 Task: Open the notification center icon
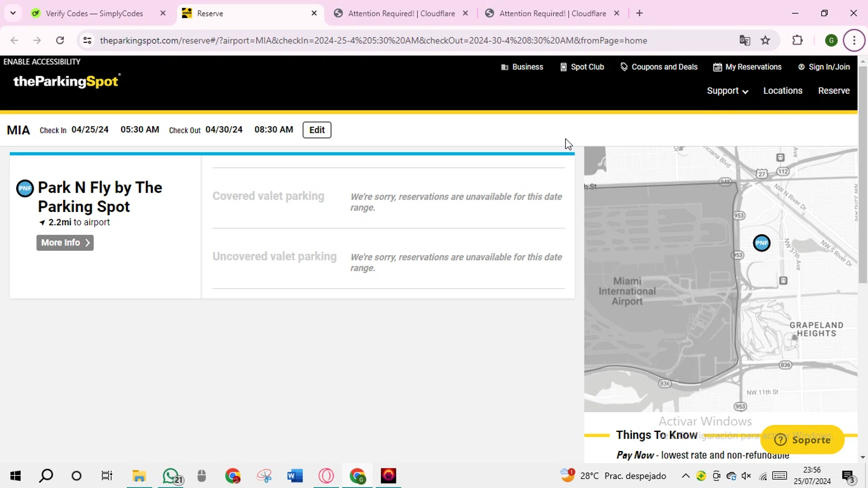point(849,476)
